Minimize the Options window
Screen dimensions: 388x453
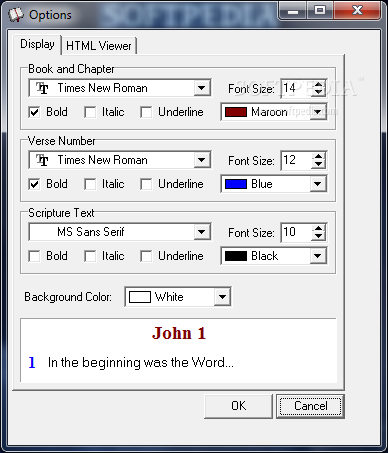(293, 11)
